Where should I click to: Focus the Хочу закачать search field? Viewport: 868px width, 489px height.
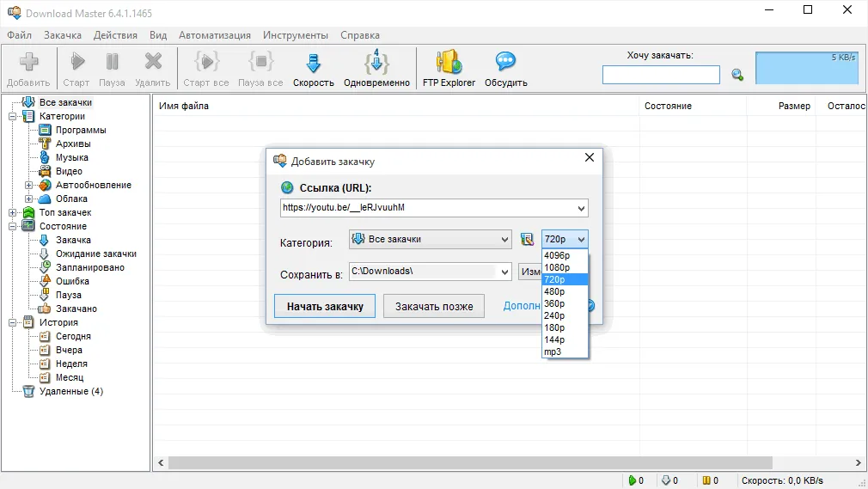pos(661,75)
